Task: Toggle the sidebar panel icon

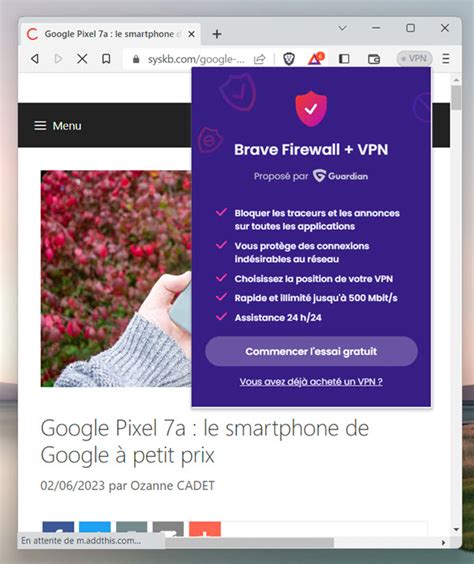Action: (x=344, y=59)
